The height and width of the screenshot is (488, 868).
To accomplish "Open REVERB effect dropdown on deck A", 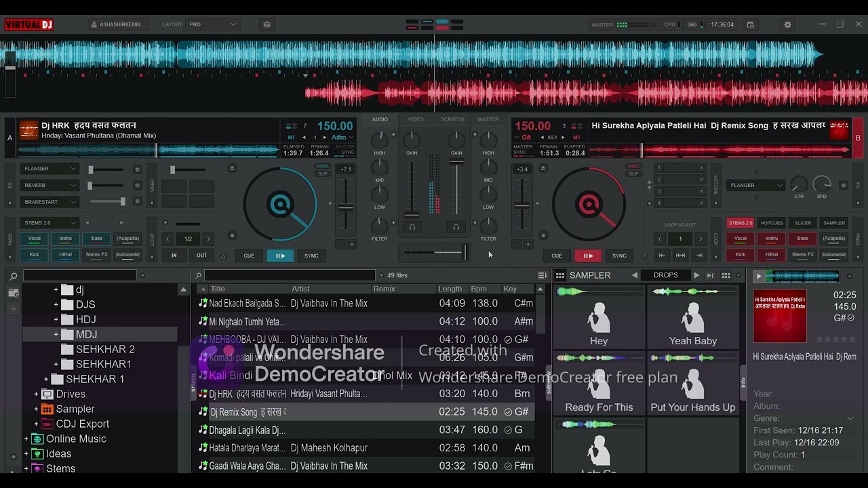I will [x=50, y=185].
